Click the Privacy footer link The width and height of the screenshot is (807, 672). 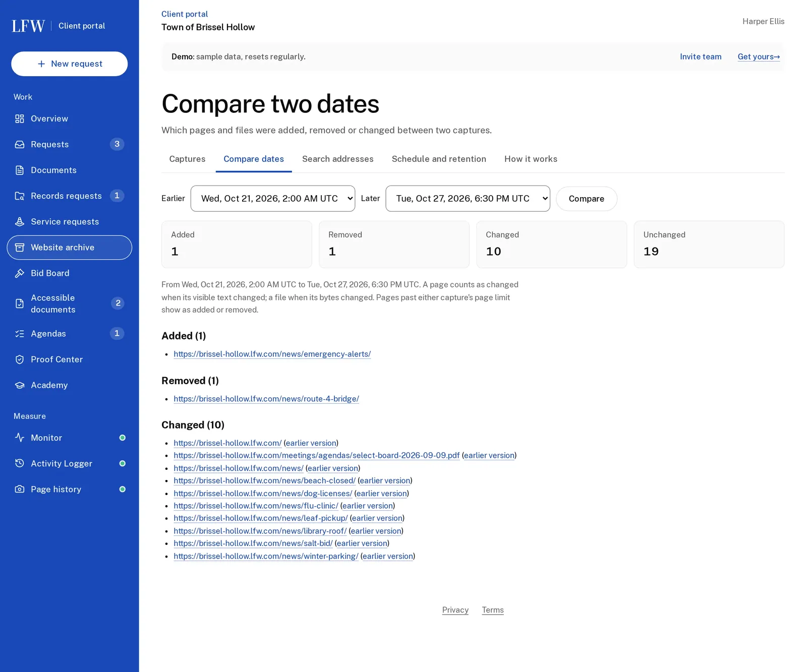pyautogui.click(x=455, y=610)
